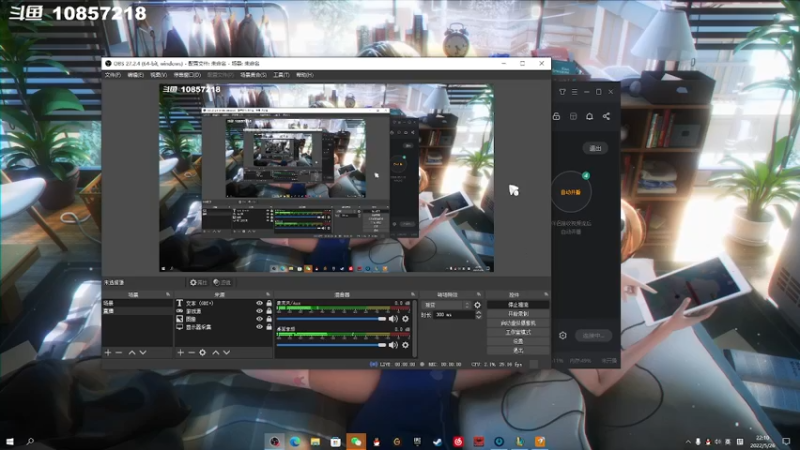This screenshot has height=450, width=800.
Task: Click the 工作室模式 button
Action: (518, 332)
